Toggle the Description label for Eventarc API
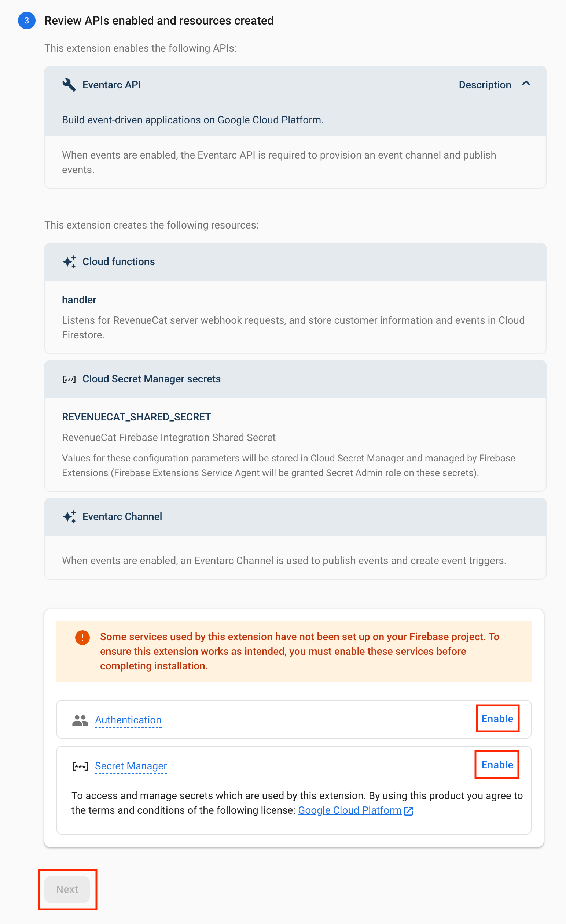 (485, 85)
